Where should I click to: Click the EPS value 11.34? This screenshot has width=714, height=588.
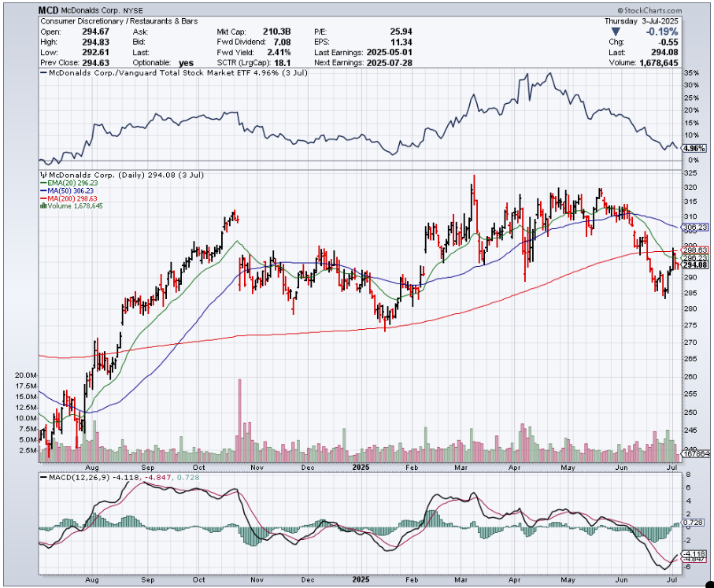pos(401,42)
